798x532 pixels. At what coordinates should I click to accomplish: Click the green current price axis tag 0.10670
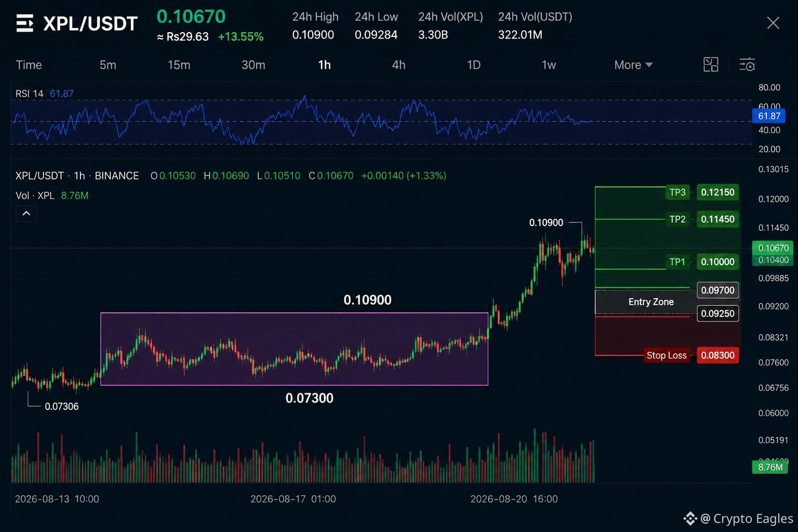point(773,248)
